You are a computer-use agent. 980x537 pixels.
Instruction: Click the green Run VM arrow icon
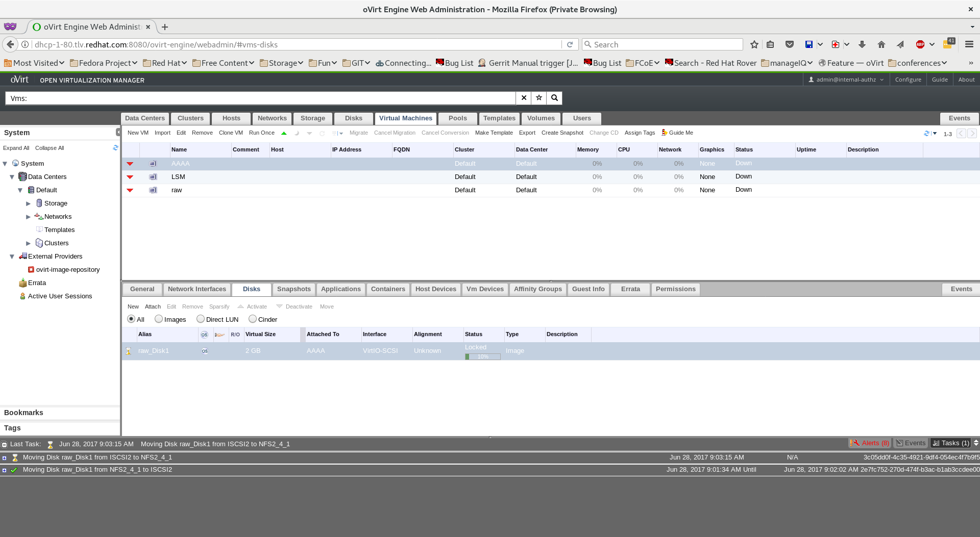pos(284,133)
